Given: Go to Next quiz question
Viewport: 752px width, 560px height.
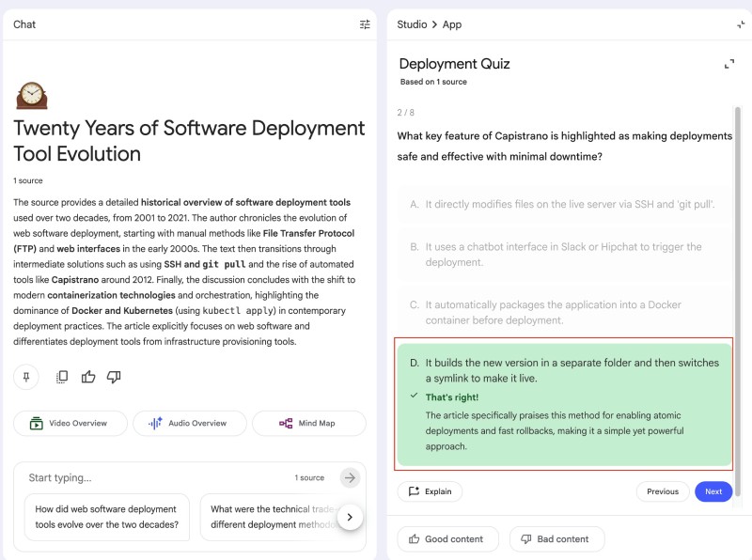Looking at the screenshot, I should pyautogui.click(x=713, y=491).
